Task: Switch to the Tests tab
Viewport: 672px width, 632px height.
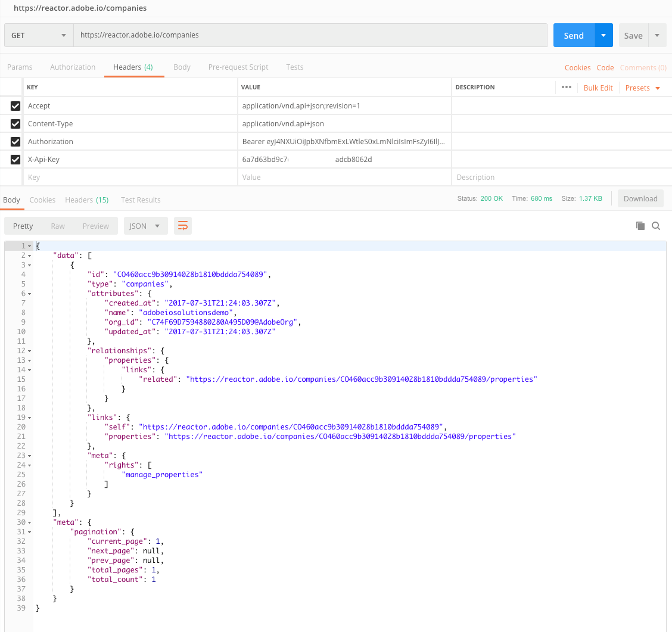Action: point(294,67)
